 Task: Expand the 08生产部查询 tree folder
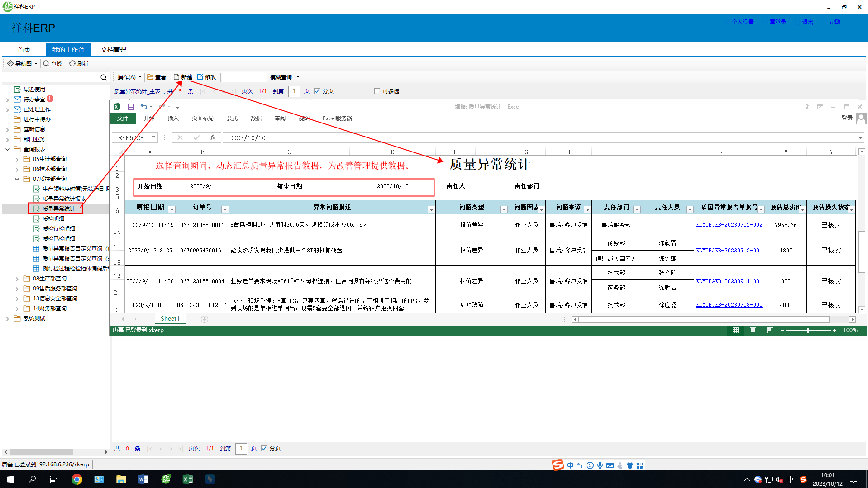coord(17,279)
